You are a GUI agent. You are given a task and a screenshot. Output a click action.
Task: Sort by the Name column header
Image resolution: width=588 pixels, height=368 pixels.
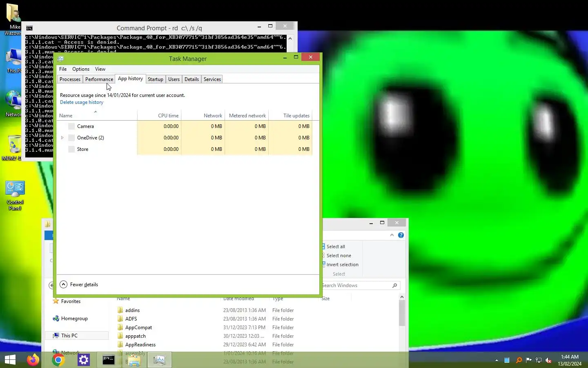tap(97, 116)
